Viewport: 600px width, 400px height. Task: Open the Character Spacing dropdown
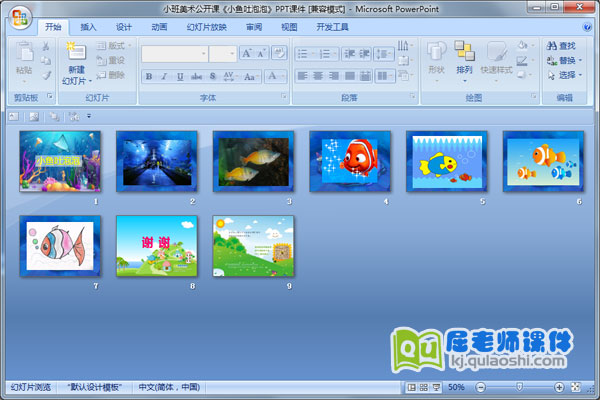coord(230,76)
